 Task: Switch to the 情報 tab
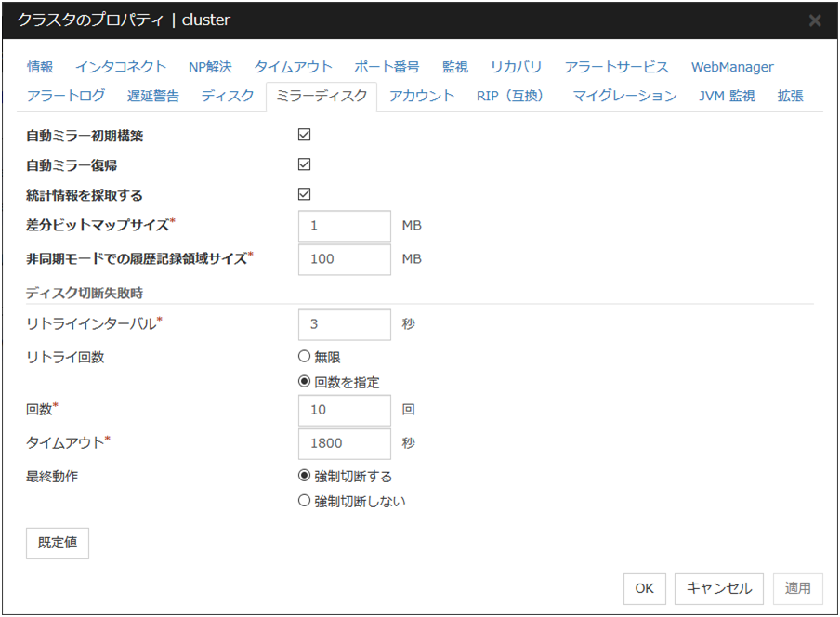[40, 67]
